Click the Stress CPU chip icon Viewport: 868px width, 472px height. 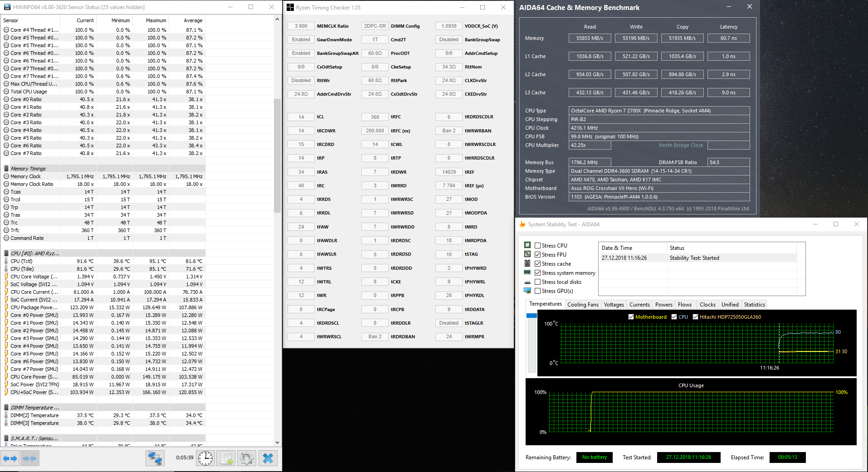(x=527, y=245)
